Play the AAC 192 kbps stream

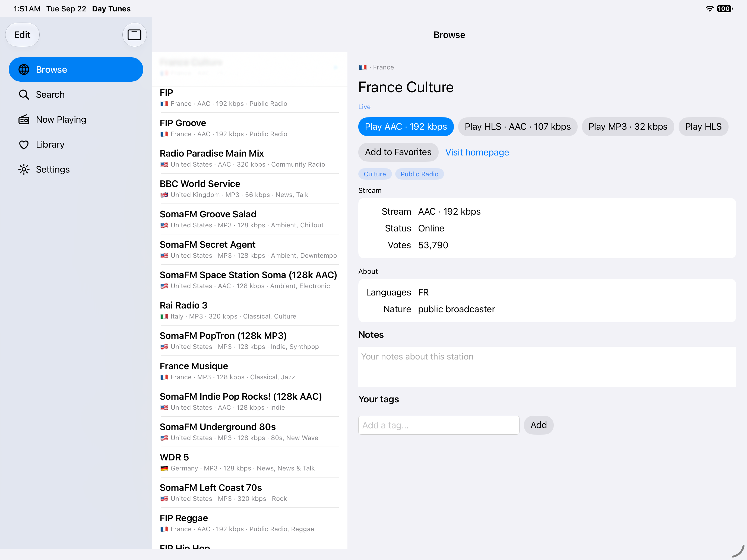point(406,127)
